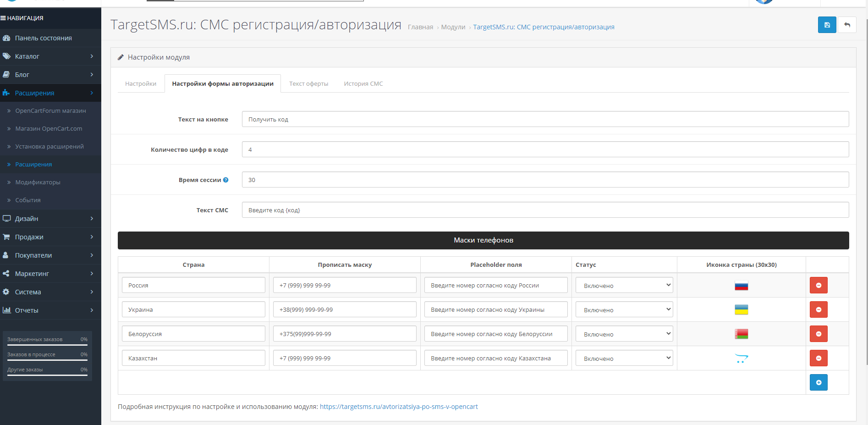Click the Покупатели user icon
Screen dimensions: 868x425
click(x=5, y=255)
